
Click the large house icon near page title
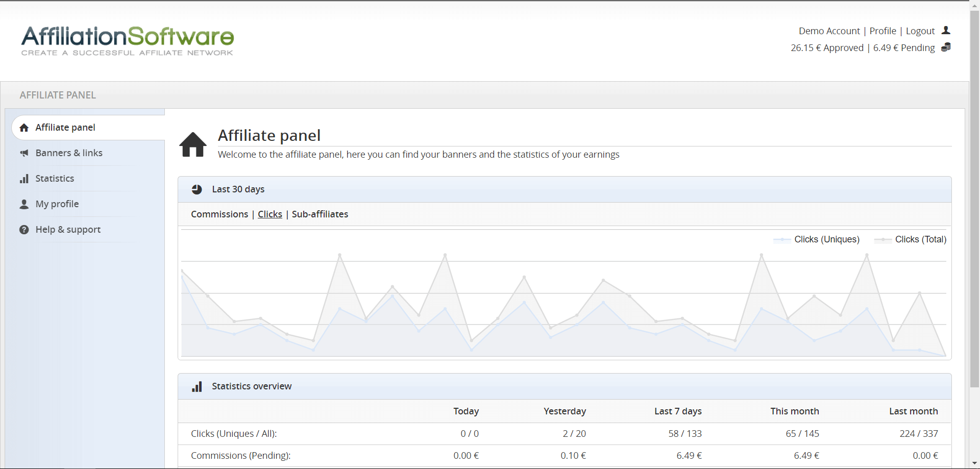tap(193, 144)
